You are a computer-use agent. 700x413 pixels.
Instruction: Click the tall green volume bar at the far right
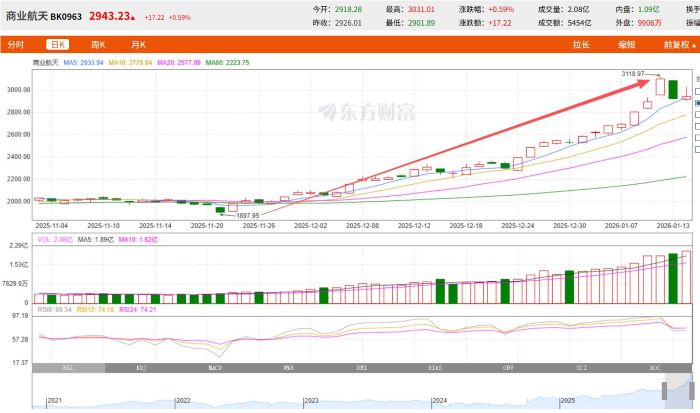click(673, 279)
